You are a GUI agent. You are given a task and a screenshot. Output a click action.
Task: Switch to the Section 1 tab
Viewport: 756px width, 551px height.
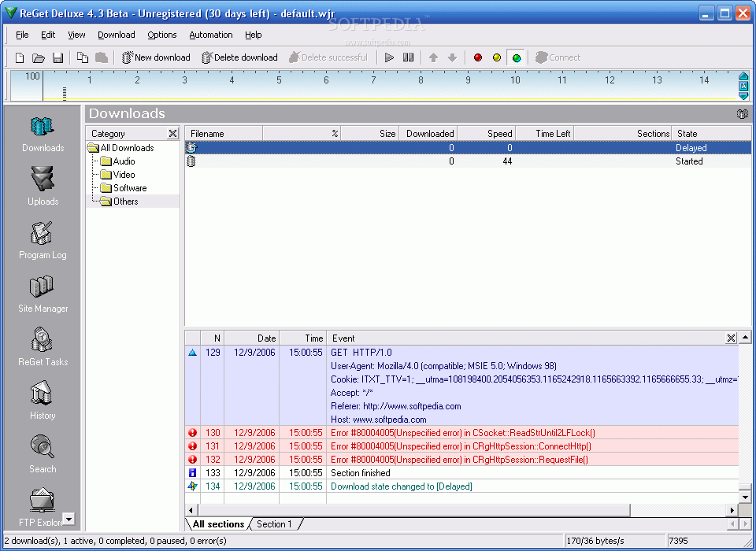pos(274,524)
